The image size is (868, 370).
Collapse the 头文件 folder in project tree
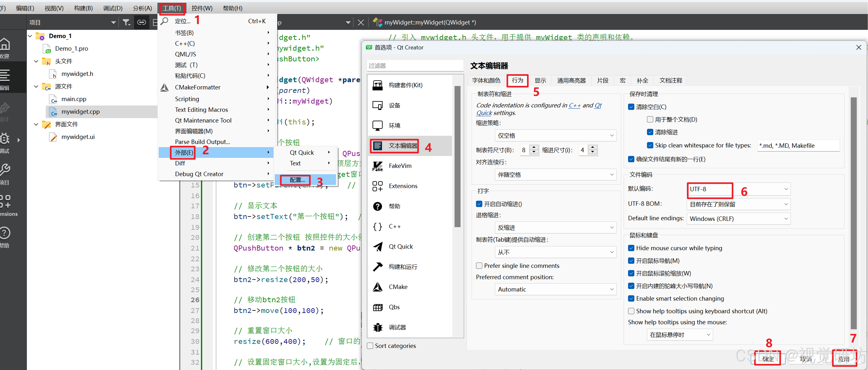36,61
